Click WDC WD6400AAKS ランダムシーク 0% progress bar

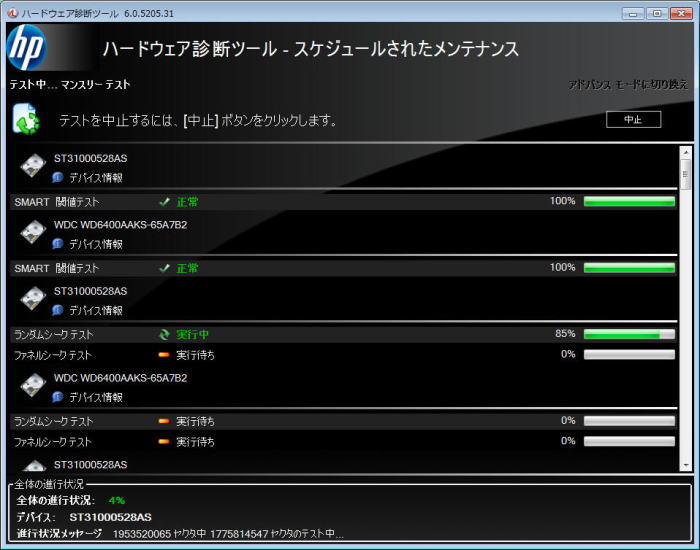point(629,421)
